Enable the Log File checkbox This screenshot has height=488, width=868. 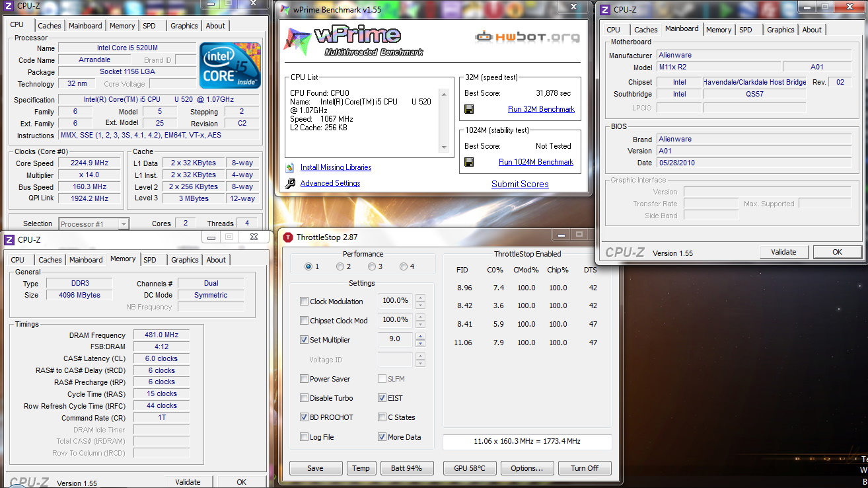click(x=304, y=437)
